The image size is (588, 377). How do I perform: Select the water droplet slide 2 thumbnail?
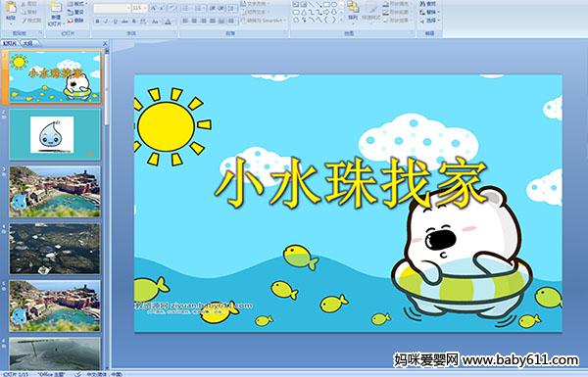click(x=55, y=134)
